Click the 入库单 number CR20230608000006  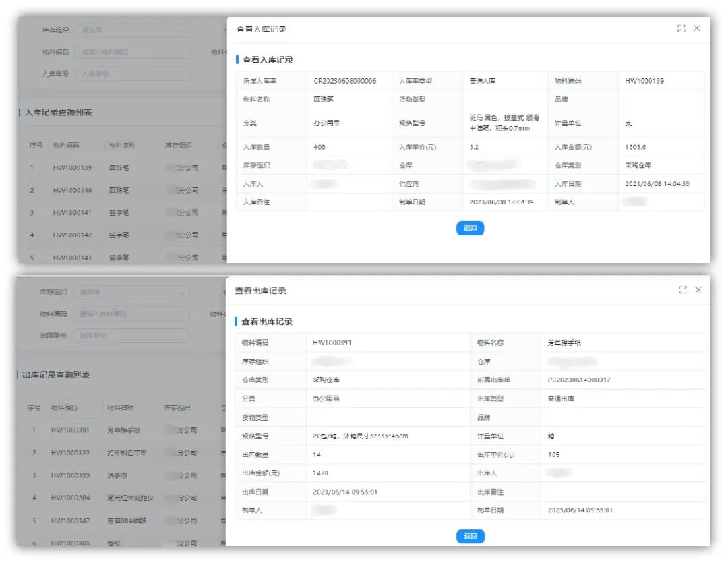tap(344, 81)
